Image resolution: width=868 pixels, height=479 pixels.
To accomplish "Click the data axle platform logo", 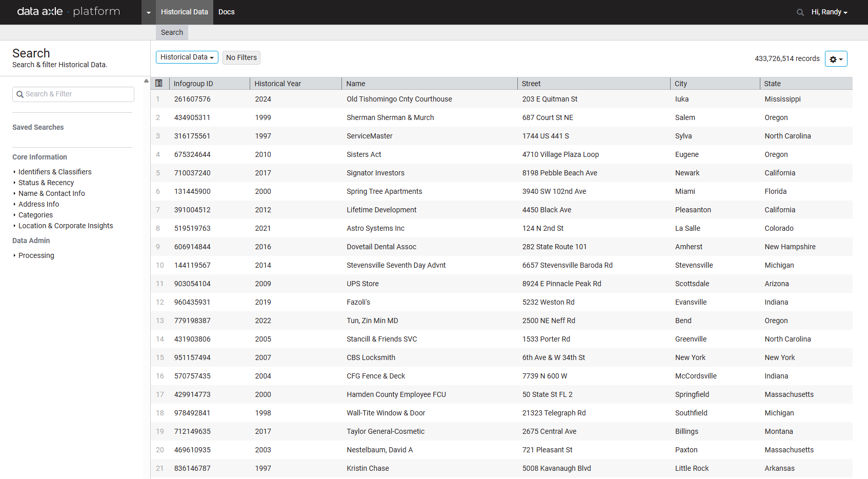I will [69, 12].
